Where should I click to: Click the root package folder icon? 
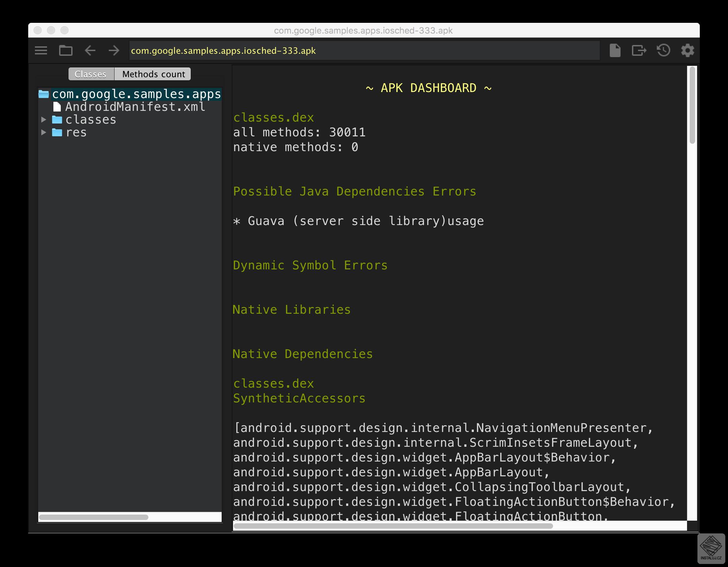pyautogui.click(x=44, y=94)
